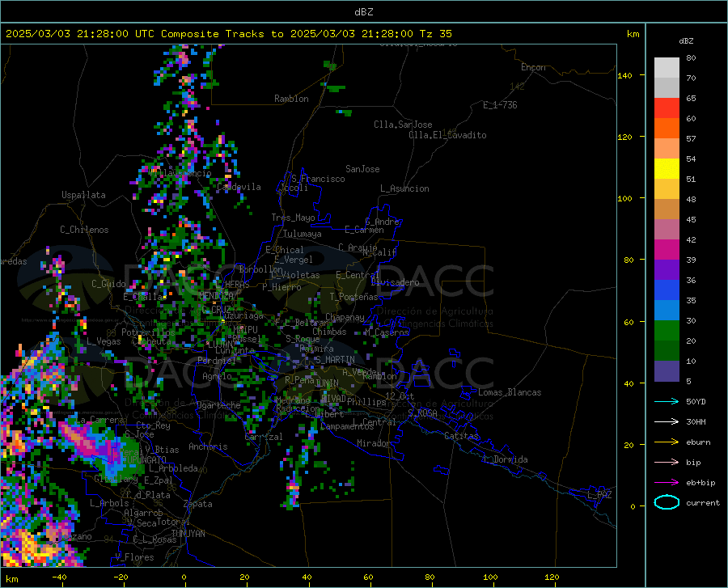Image resolution: width=728 pixels, height=588 pixels.
Task: Click the Tres_Mayo label
Action: click(293, 218)
